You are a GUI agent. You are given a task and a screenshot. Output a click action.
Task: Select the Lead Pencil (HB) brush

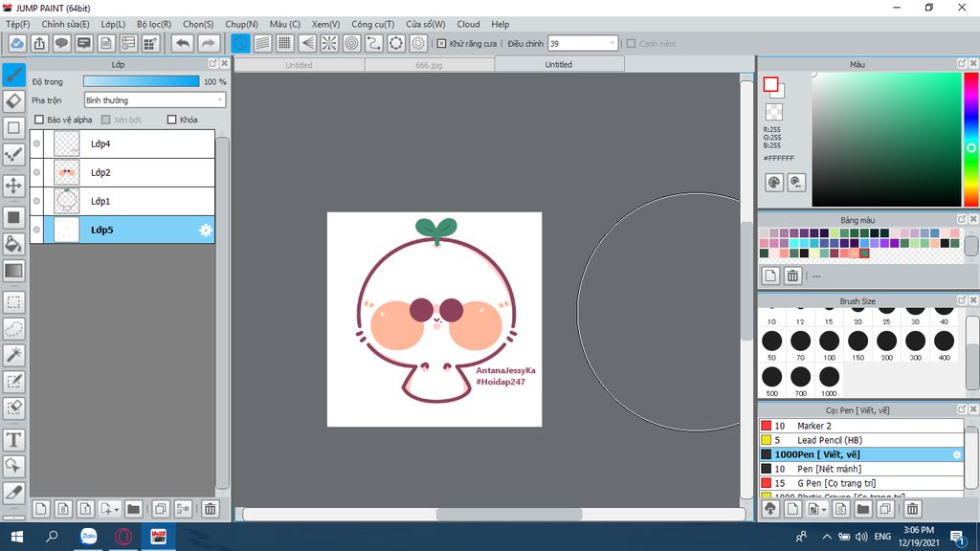(x=861, y=440)
